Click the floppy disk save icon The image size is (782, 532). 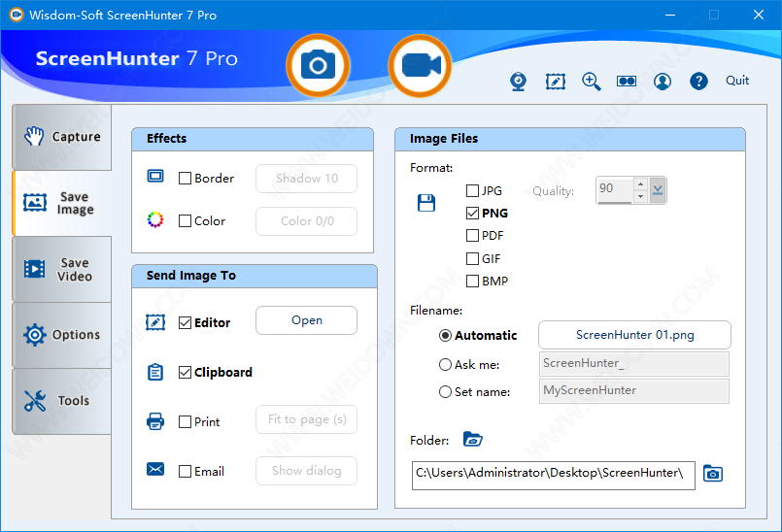[425, 203]
